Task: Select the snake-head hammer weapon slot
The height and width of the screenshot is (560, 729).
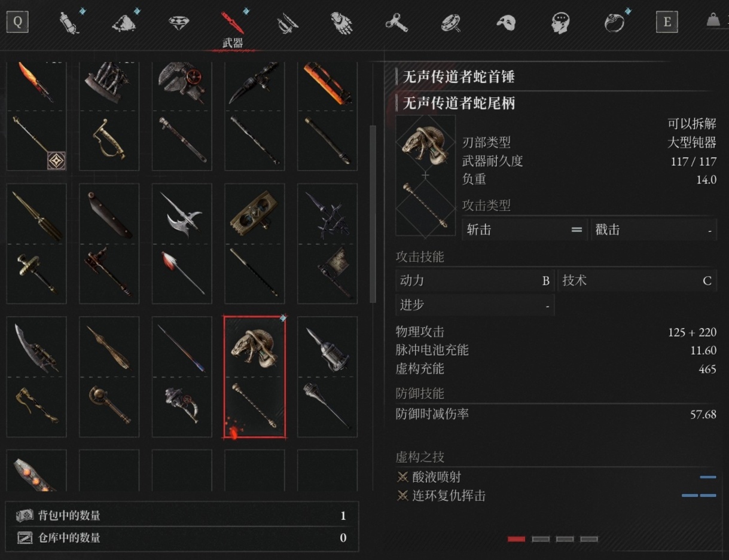Action: point(255,377)
